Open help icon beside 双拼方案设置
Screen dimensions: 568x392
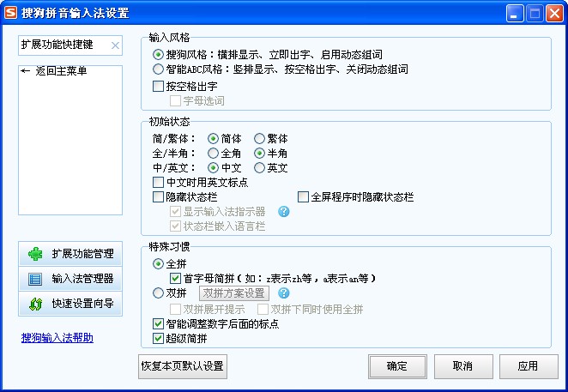284,293
